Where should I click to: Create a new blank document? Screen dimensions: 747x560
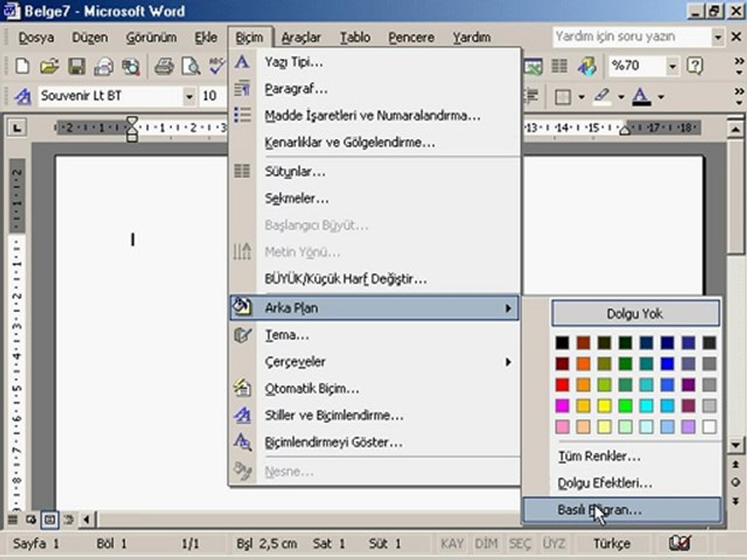click(22, 65)
